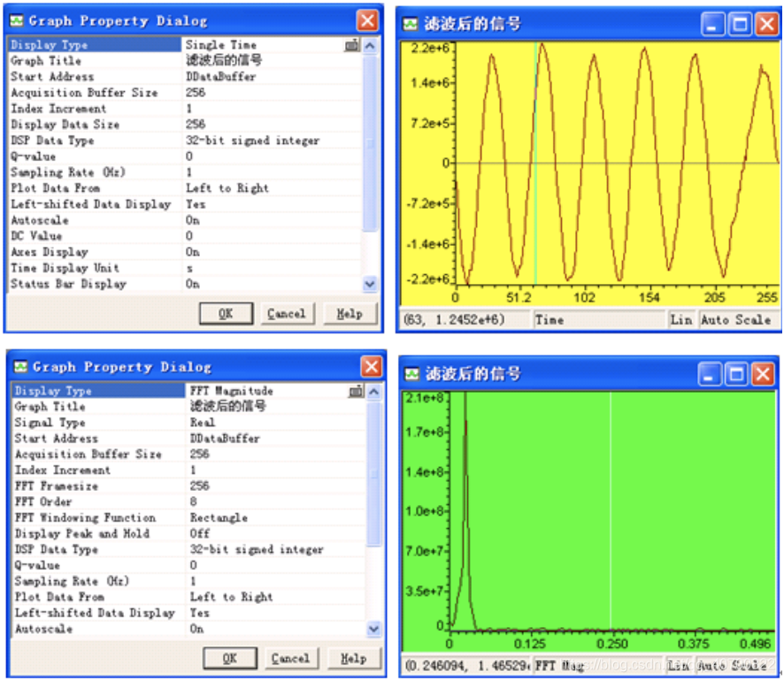Click OK in the top Graph Property Dialog
The height and width of the screenshot is (681, 784).
(x=226, y=313)
